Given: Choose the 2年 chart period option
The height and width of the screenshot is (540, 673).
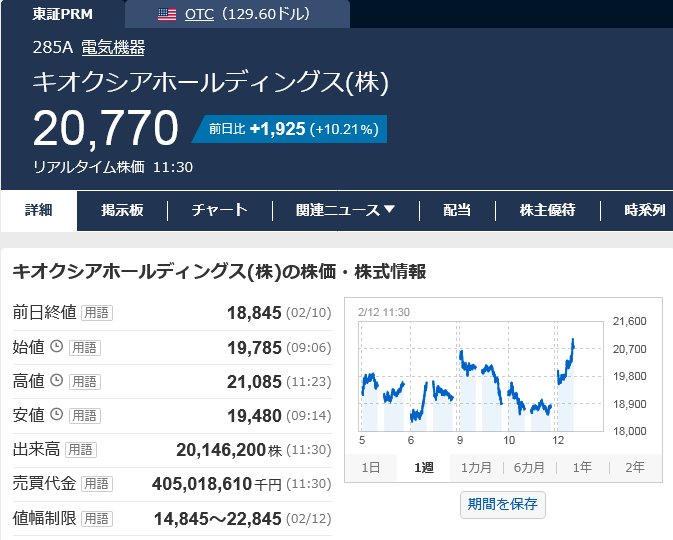Looking at the screenshot, I should click(x=634, y=468).
